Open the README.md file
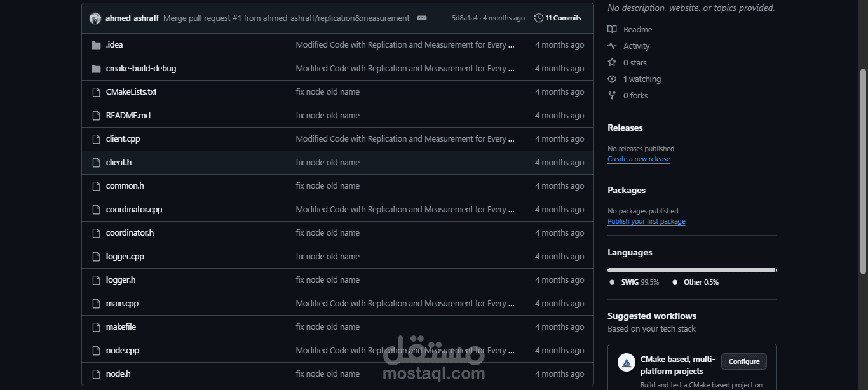Image resolution: width=868 pixels, height=390 pixels. [x=128, y=116]
